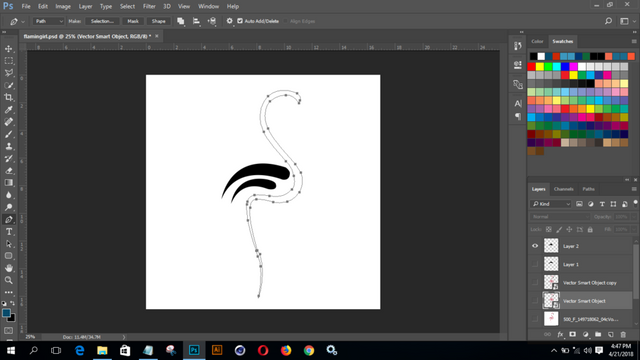
Task: Select the Horizontal Type tool
Action: [x=9, y=231]
